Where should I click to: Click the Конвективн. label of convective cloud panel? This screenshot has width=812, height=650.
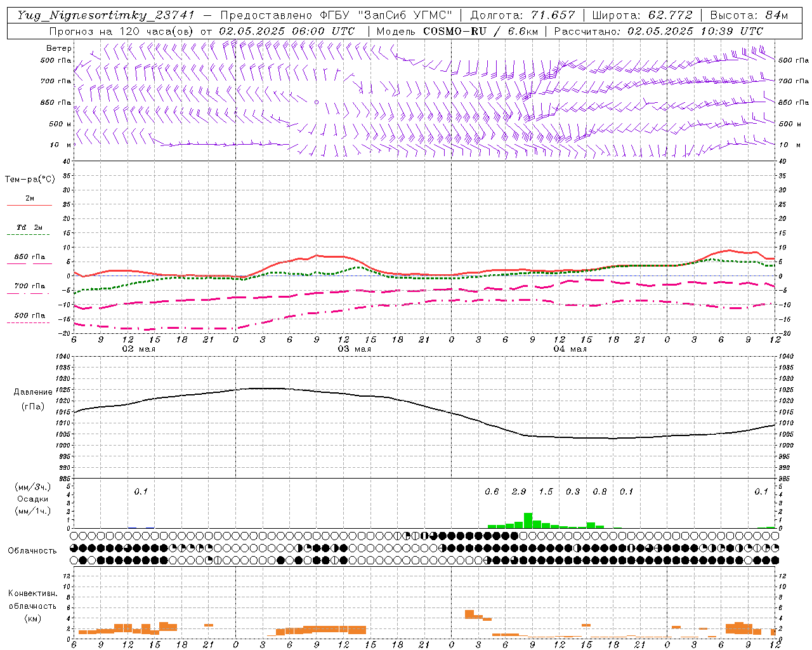(32, 594)
